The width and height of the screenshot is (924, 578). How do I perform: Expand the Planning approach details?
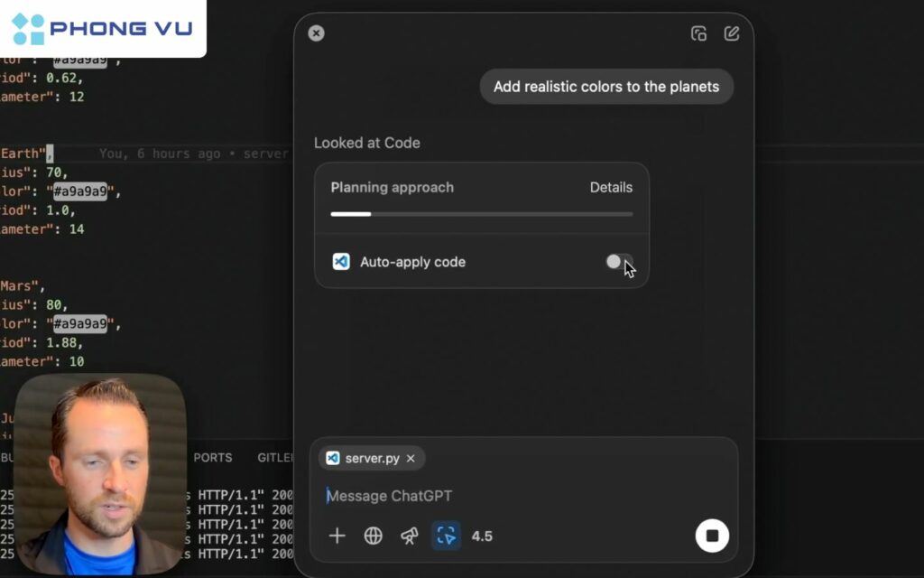tap(611, 187)
